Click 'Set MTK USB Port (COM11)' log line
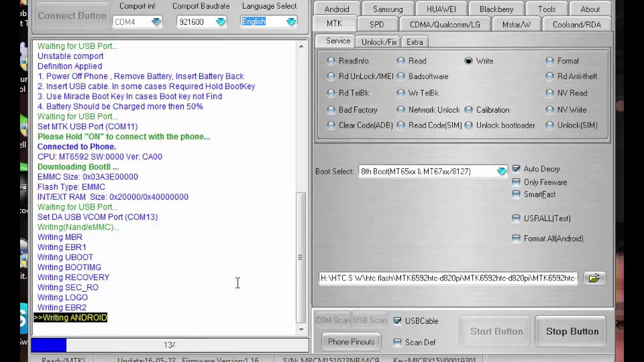 tap(88, 126)
